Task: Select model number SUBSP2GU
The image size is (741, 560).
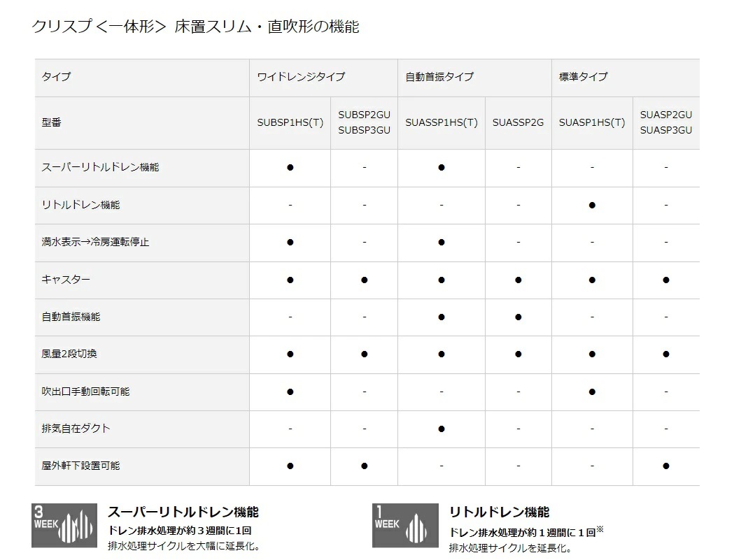Action: point(365,115)
